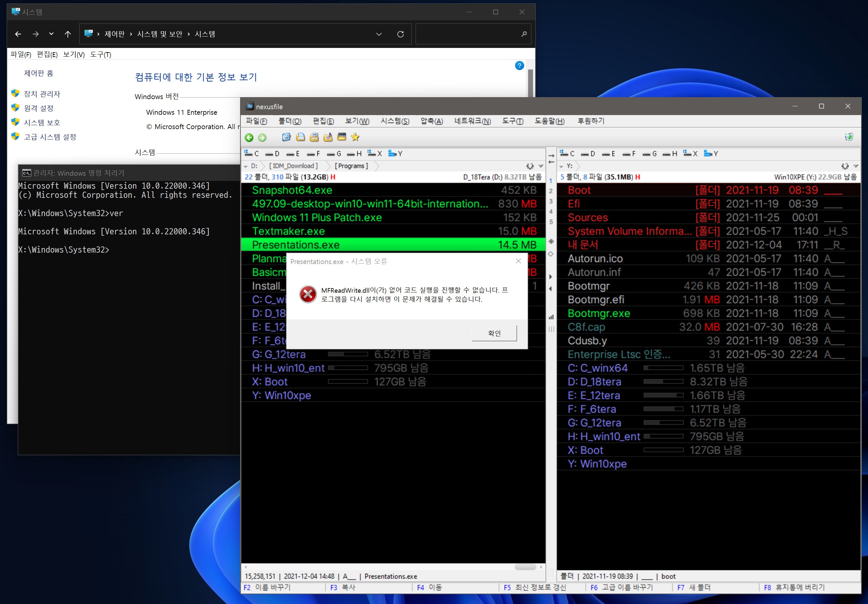Viewport: 868px width, 604px height.
Task: Open the pictures folder toolbar icon
Action: [314, 137]
